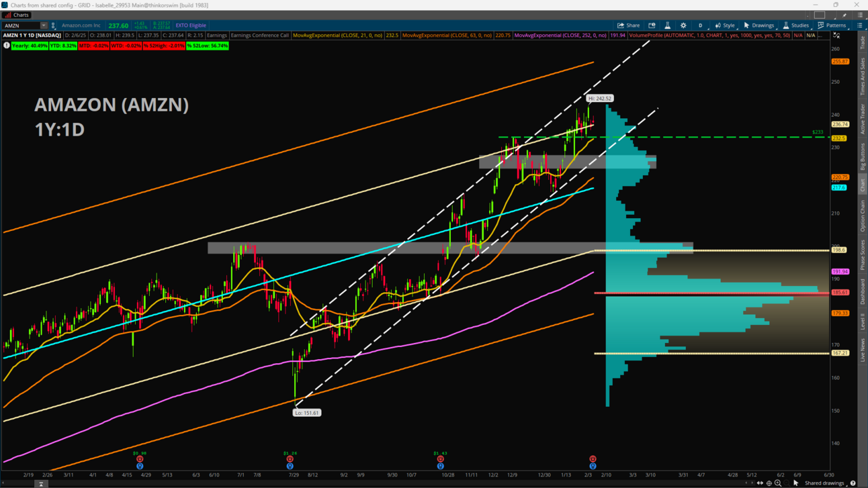868x488 pixels.
Task: Click the symbol link clipboard icon
Action: tap(53, 26)
